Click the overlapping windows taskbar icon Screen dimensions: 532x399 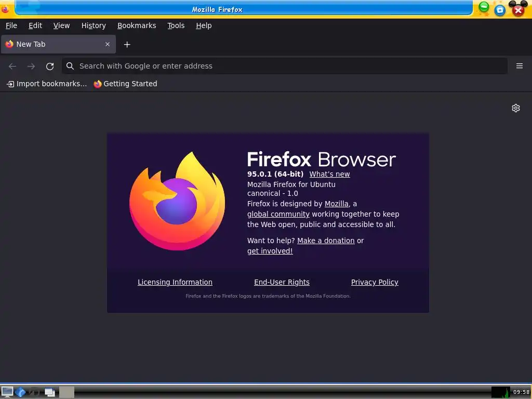(x=50, y=392)
